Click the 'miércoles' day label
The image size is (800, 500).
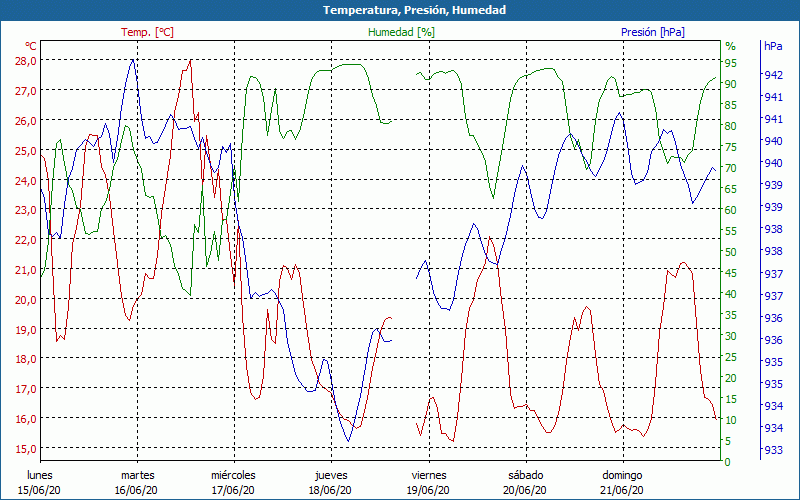[x=233, y=475]
